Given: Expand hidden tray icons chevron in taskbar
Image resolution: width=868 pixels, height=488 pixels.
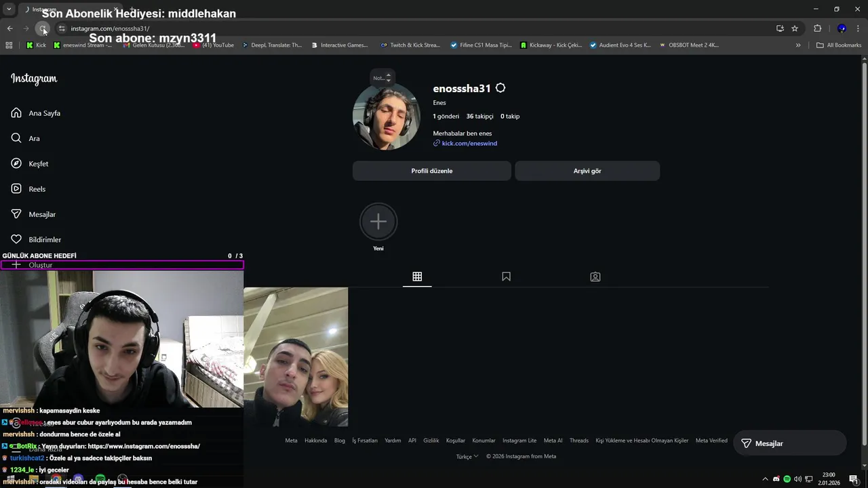Looking at the screenshot, I should tap(766, 479).
